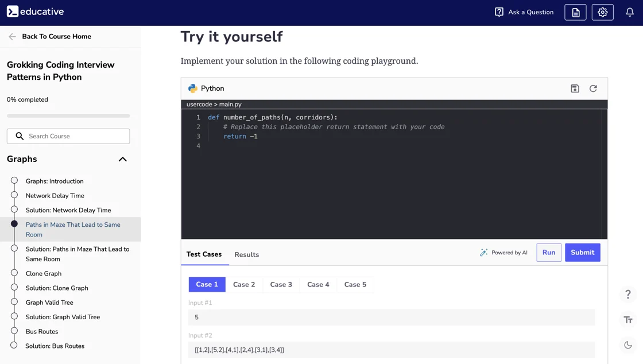The image size is (643, 364).
Task: Click the educative logo
Action: [x=35, y=11]
